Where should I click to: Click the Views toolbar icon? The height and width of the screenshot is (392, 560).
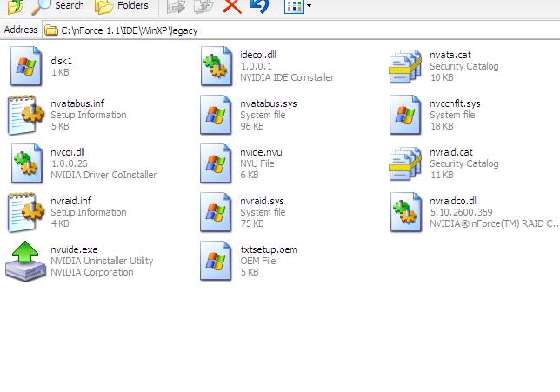[x=294, y=6]
